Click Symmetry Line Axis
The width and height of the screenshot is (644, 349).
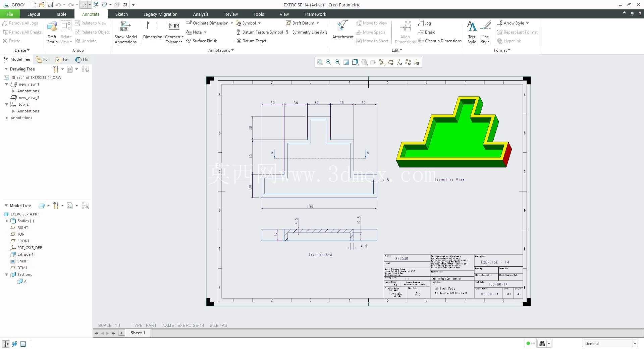click(x=307, y=32)
